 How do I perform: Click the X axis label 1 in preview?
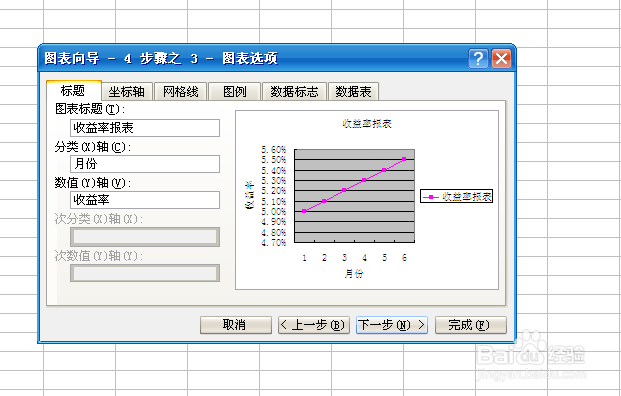tap(304, 258)
